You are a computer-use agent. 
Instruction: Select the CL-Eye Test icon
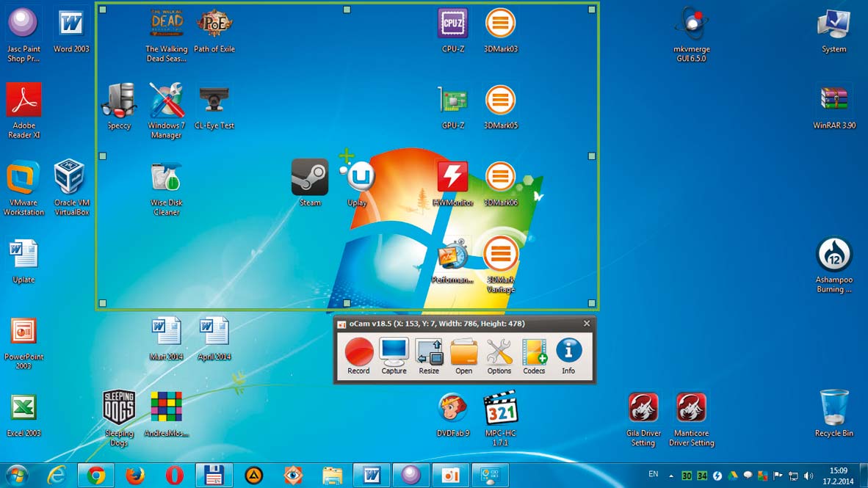214,107
